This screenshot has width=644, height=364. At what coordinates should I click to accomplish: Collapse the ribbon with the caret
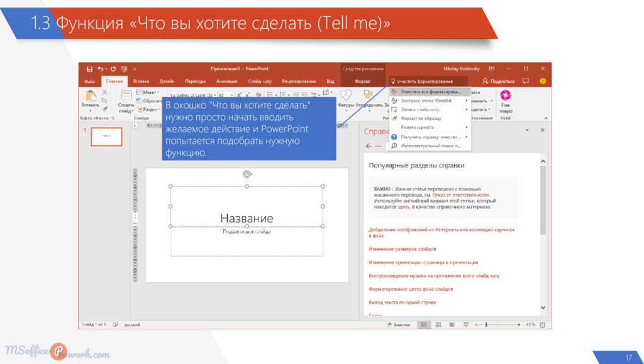click(x=546, y=118)
